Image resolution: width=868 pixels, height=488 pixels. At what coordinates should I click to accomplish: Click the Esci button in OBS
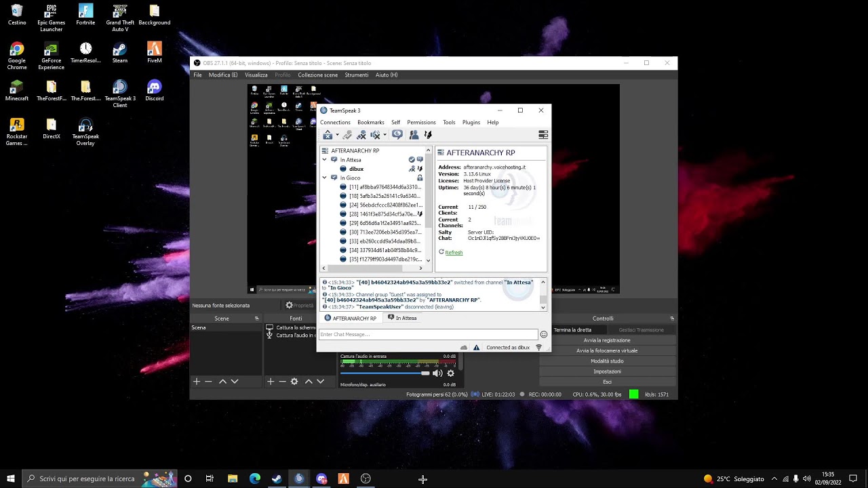[607, 382]
